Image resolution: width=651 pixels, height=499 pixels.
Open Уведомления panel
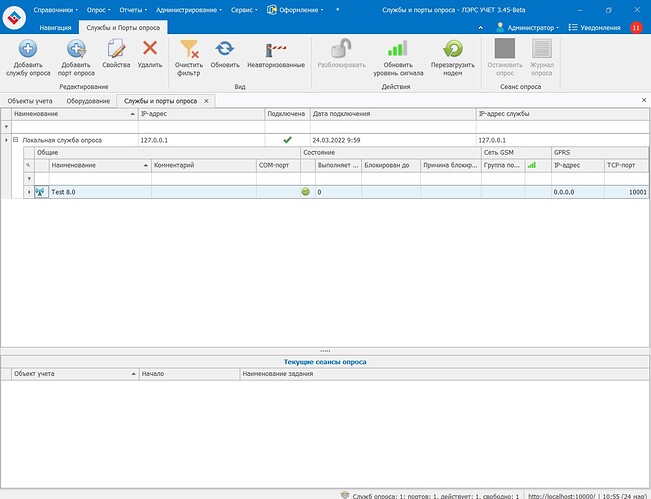click(x=595, y=27)
